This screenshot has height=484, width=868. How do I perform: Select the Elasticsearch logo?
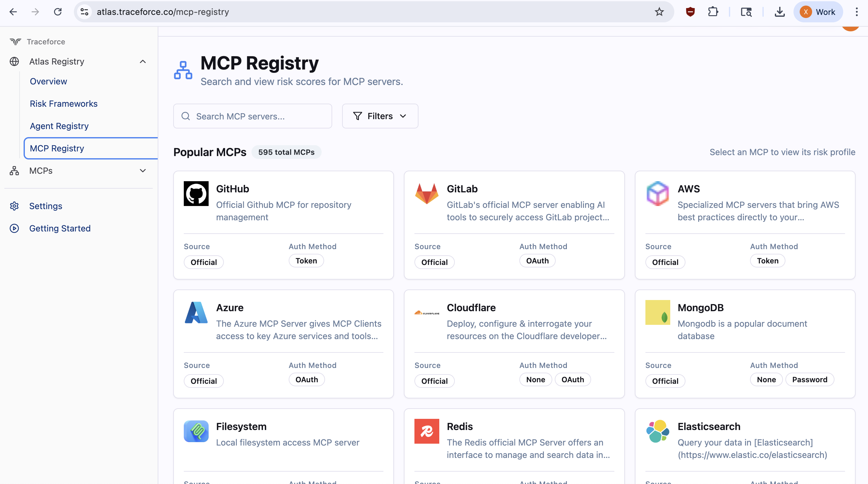point(658,431)
